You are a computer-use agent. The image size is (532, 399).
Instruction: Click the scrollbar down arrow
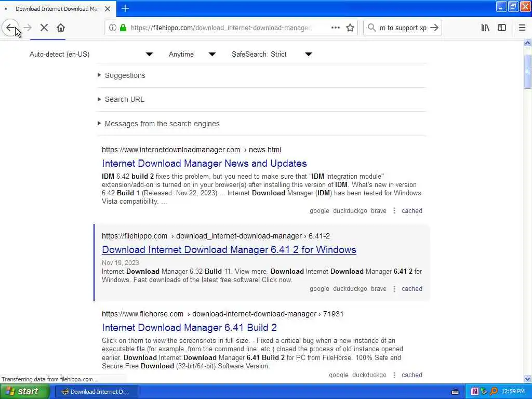coord(527,379)
